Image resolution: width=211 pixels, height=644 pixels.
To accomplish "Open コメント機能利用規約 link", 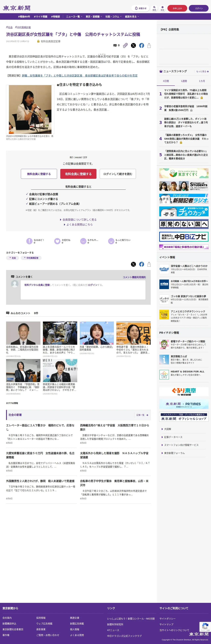I will coord(134,277).
